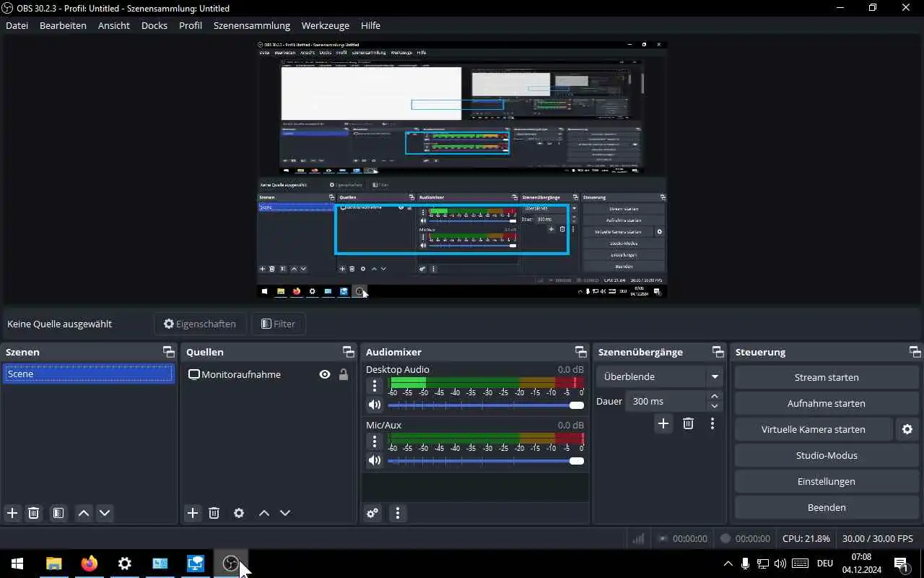Show hidden tray icons chevron
924x578 pixels.
point(728,564)
